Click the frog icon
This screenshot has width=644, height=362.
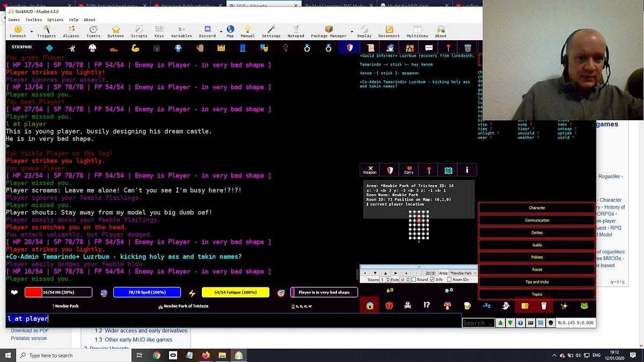584,306
